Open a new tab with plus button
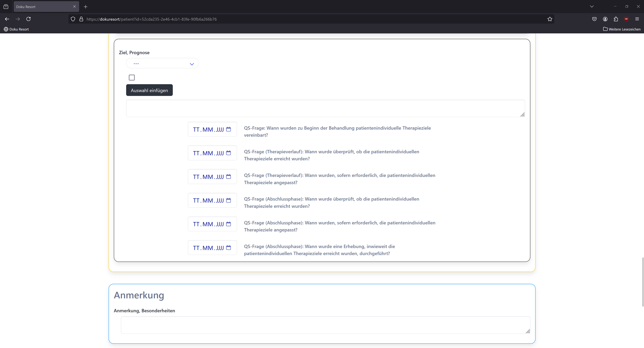The width and height of the screenshot is (644, 348). (x=86, y=7)
